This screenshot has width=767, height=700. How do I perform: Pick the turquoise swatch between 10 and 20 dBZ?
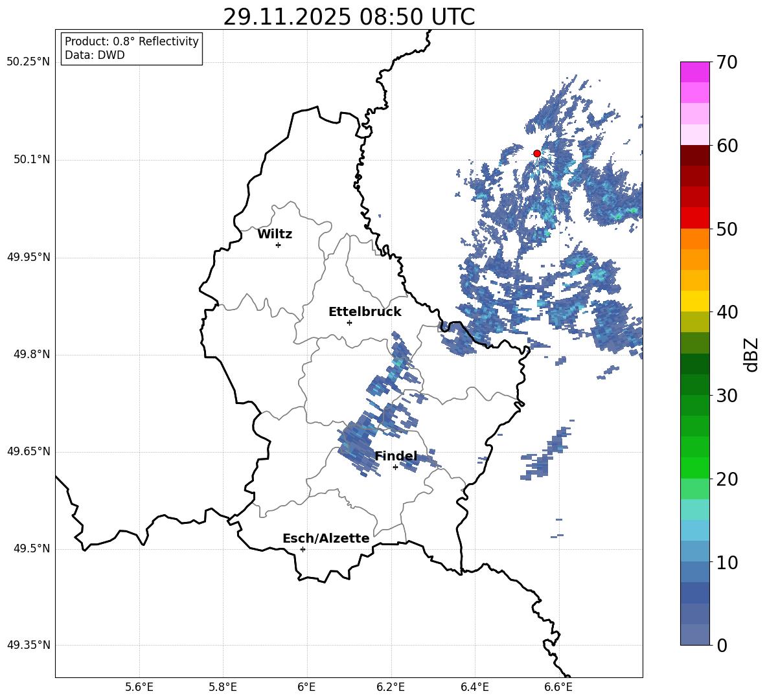tap(694, 510)
